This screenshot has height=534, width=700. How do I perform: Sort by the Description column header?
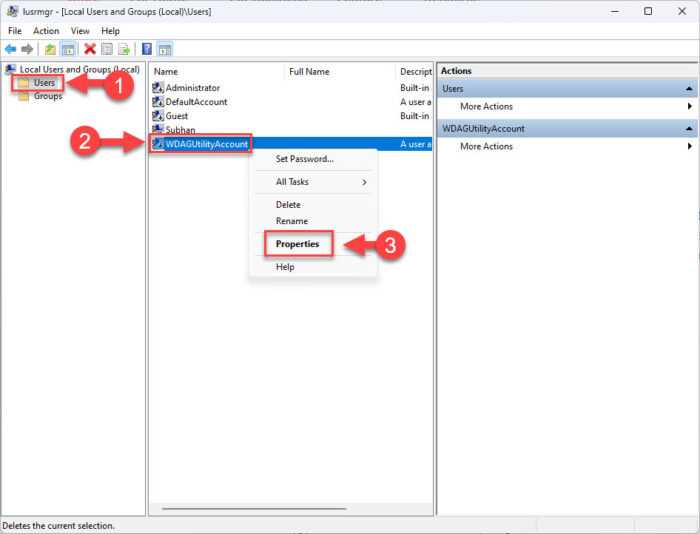[414, 71]
